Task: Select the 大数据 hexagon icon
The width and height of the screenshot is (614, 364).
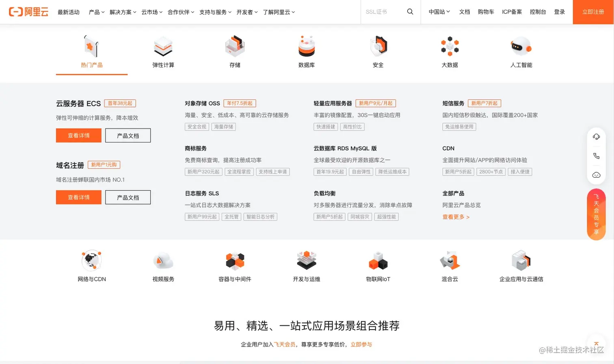Action: 450,46
